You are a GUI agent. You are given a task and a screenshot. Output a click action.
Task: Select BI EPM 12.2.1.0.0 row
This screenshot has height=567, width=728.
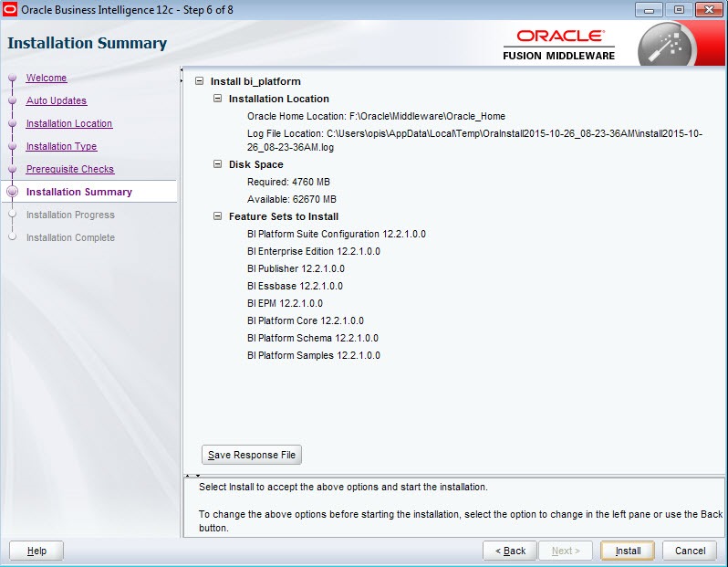click(x=285, y=303)
